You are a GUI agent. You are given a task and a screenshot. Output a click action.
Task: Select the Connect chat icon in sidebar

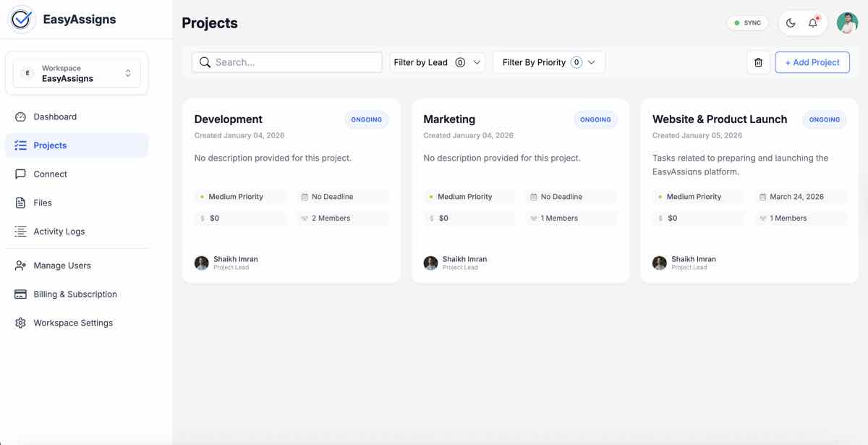(21, 174)
